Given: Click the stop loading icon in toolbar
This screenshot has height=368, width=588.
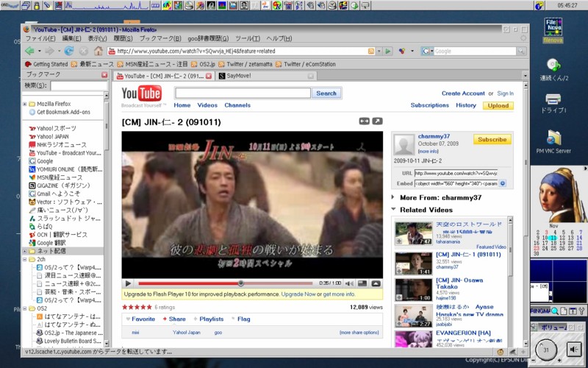Looking at the screenshot, I should click(83, 51).
